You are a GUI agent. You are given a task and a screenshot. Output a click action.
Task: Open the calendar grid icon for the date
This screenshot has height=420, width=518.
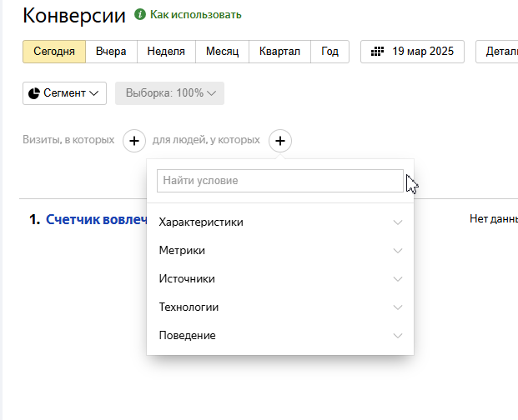coord(377,52)
